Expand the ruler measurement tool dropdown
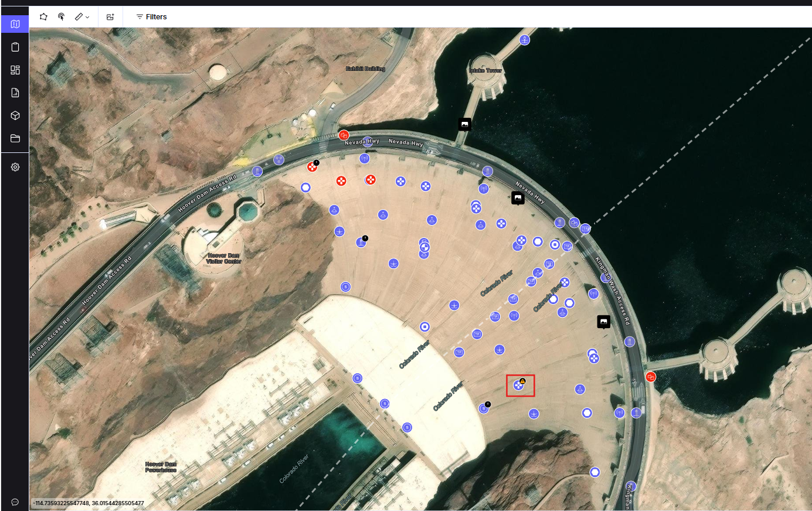This screenshot has height=511, width=812. click(x=82, y=17)
